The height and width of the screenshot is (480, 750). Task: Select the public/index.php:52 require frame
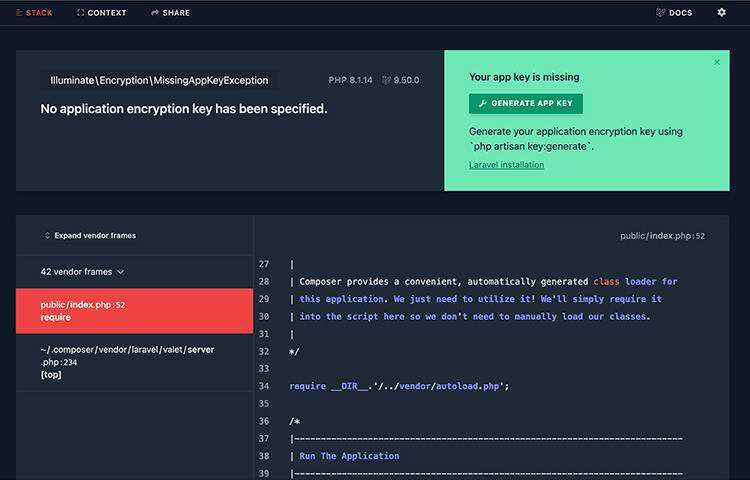(134, 311)
